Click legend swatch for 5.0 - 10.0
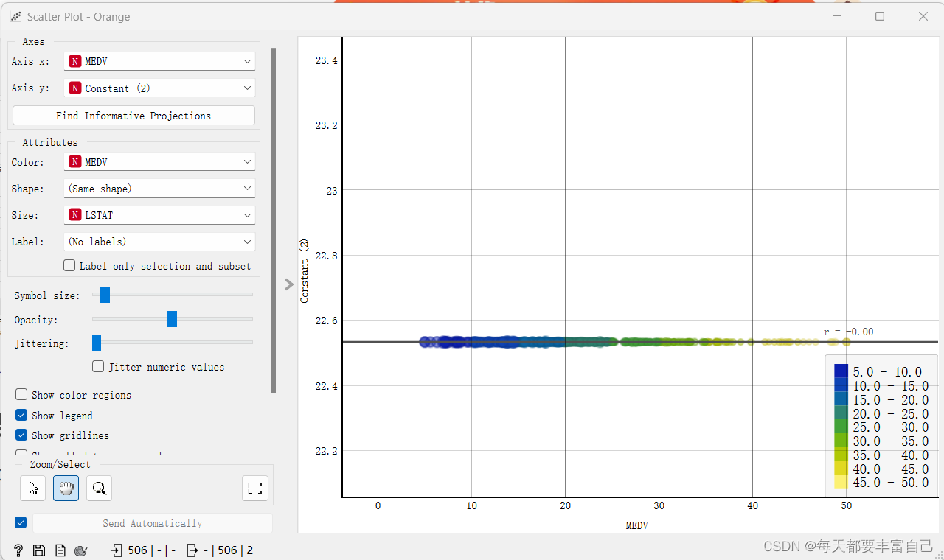 click(x=841, y=371)
